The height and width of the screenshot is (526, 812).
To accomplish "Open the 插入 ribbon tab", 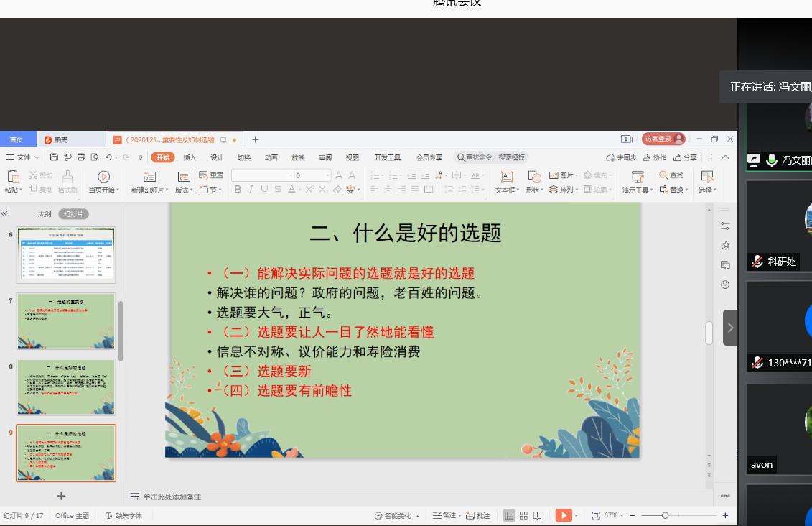I will (190, 157).
